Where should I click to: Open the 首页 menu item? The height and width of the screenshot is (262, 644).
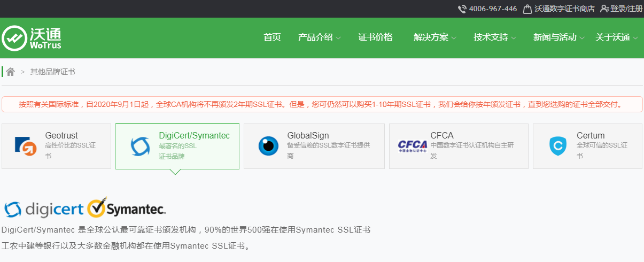point(272,37)
